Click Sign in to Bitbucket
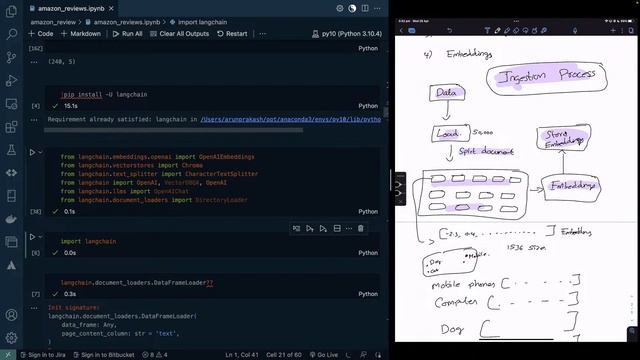The width and height of the screenshot is (640, 360). coord(104,355)
